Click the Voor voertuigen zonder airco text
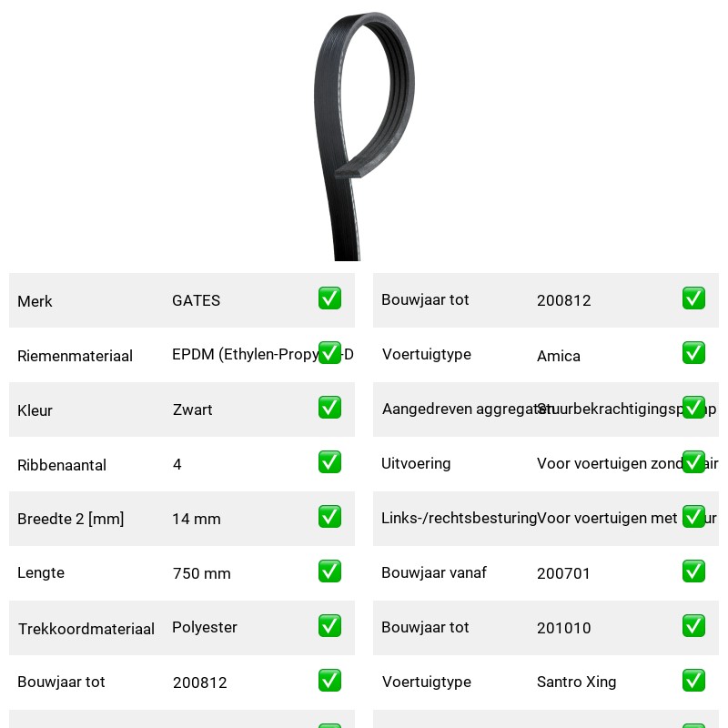This screenshot has width=728, height=728. (x=627, y=463)
